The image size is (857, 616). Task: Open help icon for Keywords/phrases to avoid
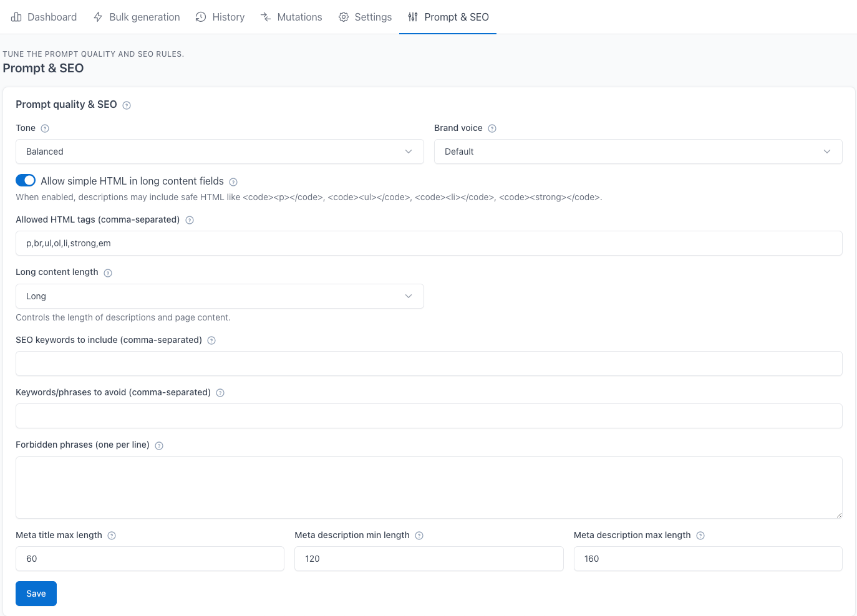click(220, 393)
